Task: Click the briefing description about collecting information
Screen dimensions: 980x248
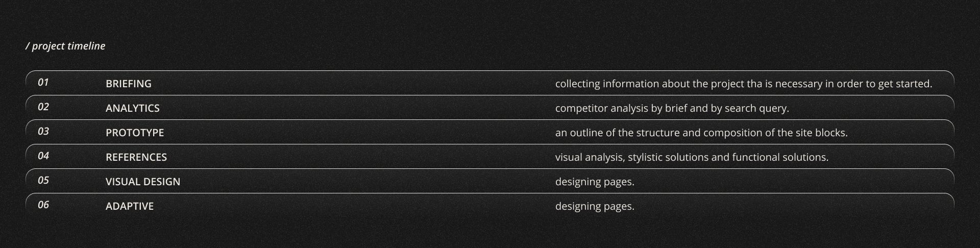Action: coord(743,84)
